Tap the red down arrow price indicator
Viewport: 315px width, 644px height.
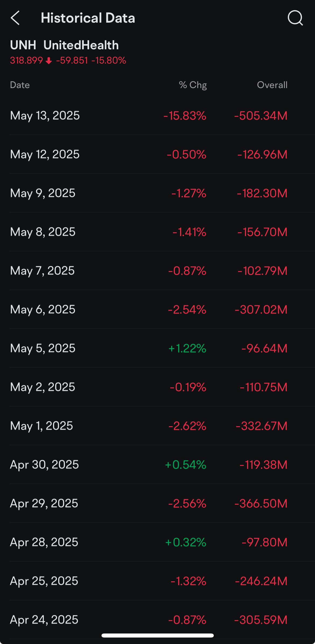pos(49,61)
